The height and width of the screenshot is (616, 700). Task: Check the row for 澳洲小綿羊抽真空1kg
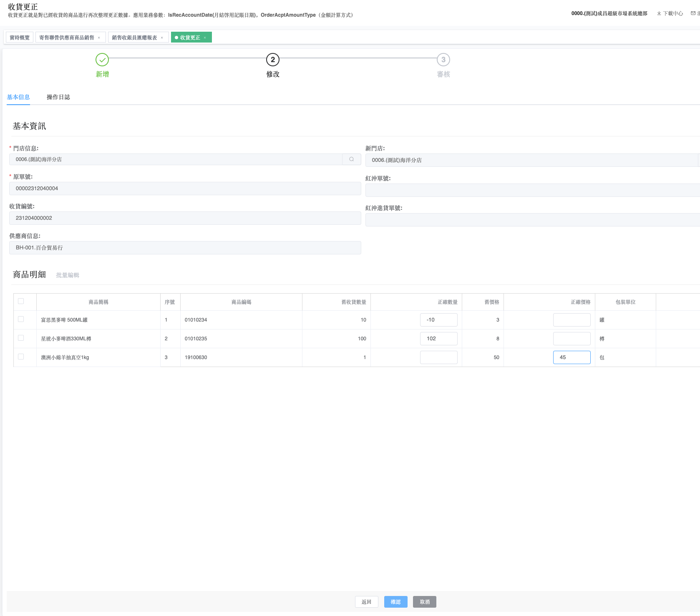click(x=21, y=357)
